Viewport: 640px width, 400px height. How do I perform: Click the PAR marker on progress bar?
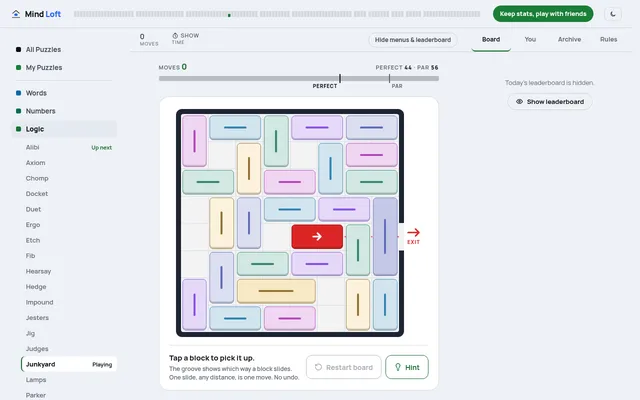389,78
